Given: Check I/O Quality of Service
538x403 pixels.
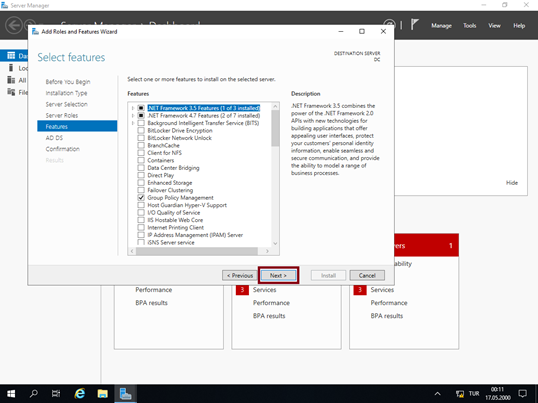Looking at the screenshot, I should (x=141, y=213).
